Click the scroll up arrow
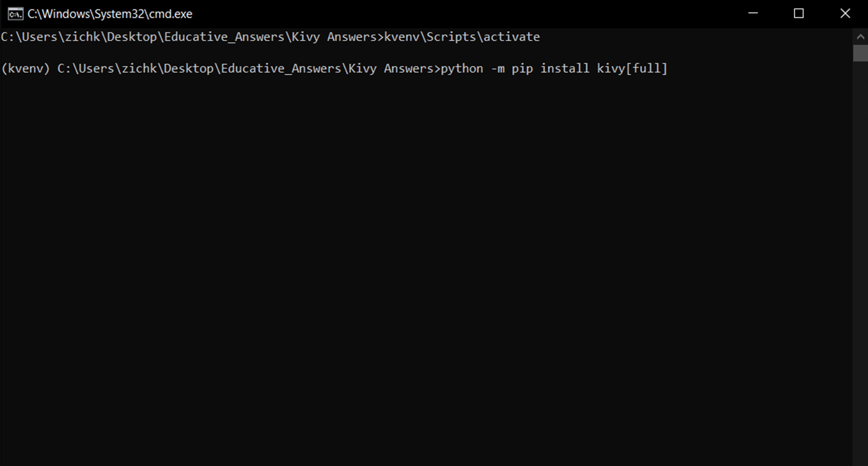 tap(860, 37)
